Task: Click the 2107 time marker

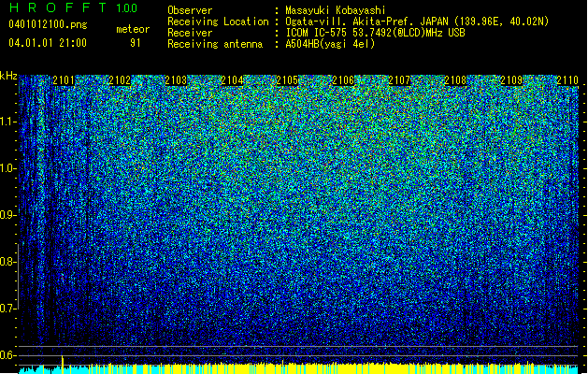Action: 399,80
